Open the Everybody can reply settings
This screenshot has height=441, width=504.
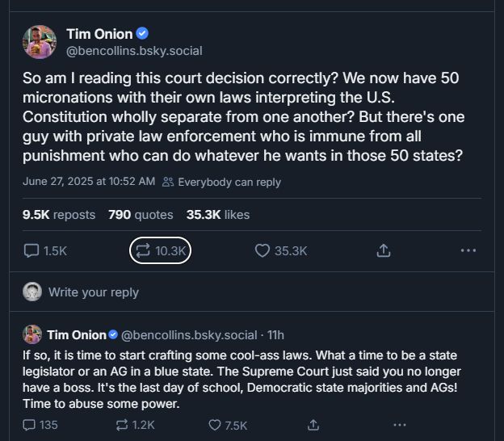(222, 182)
